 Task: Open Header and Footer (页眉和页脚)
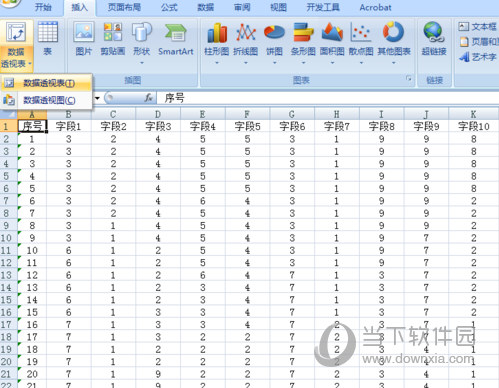point(478,42)
